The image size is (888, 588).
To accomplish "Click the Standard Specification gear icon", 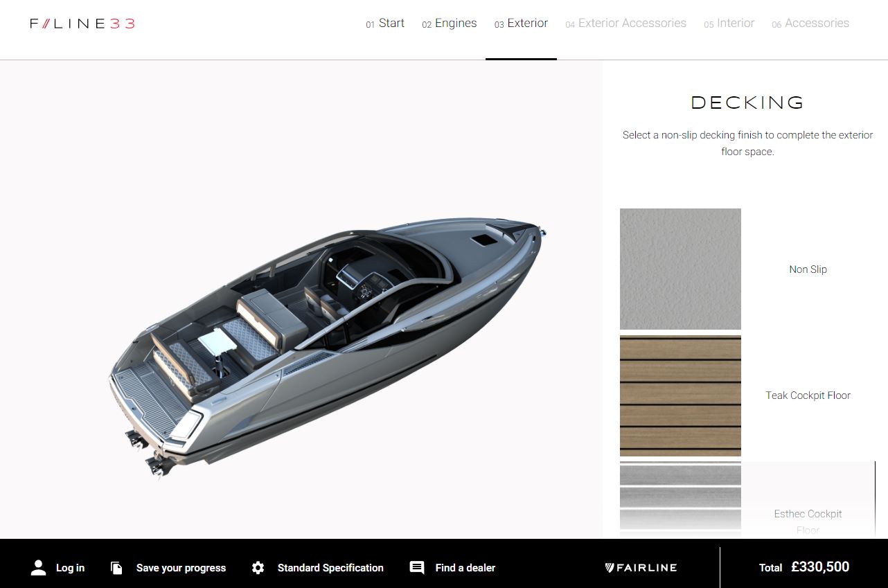I will pyautogui.click(x=258, y=568).
